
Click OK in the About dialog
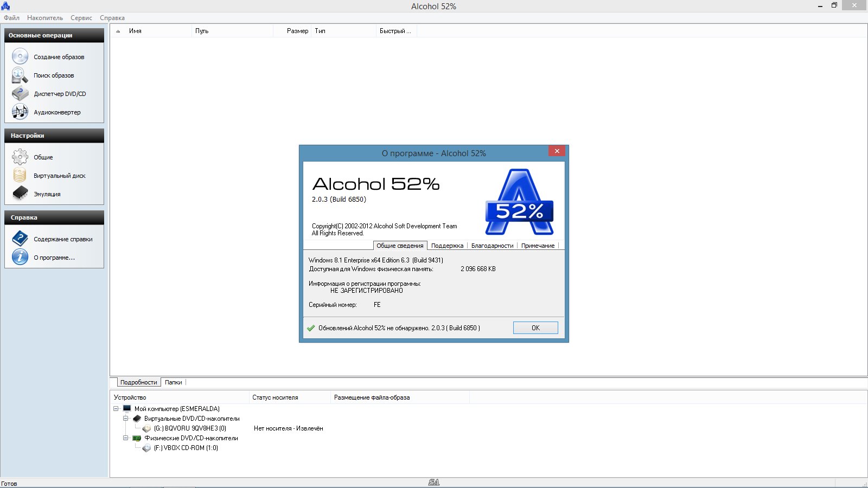click(535, 328)
